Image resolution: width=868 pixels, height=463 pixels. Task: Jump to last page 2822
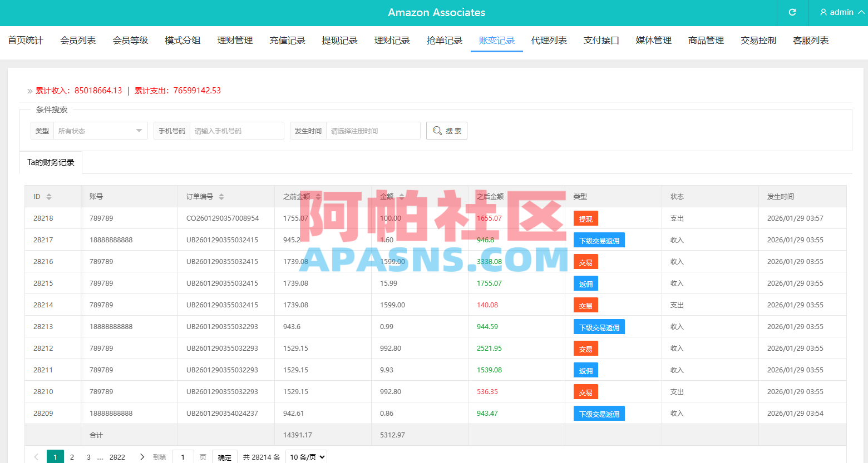[x=117, y=457]
